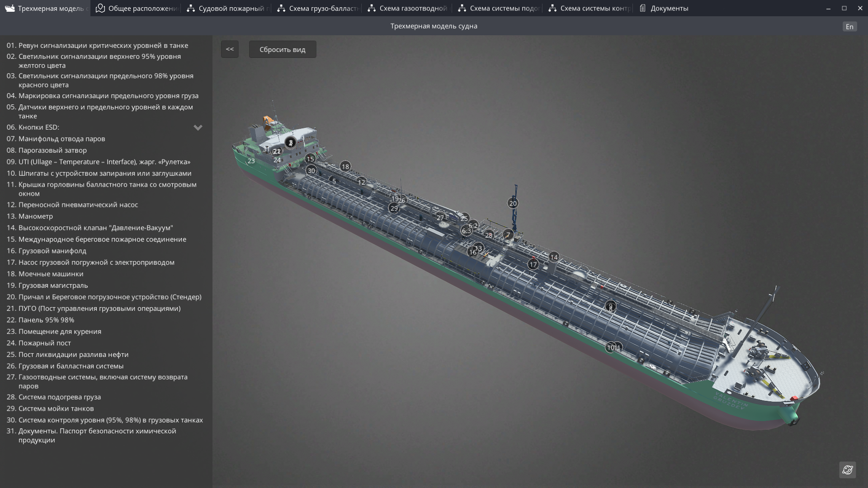
Task: Click marker 29 tank washing system
Action: (x=394, y=208)
